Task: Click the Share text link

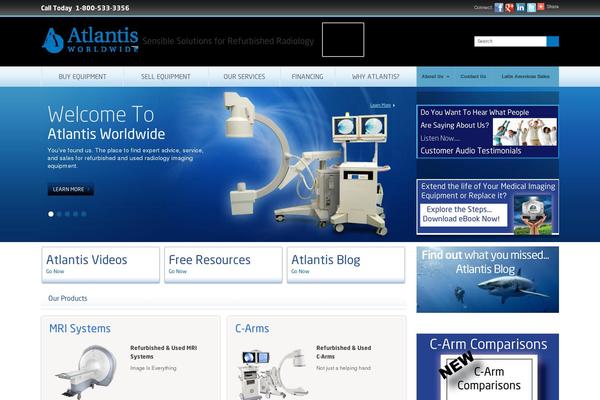Action: point(553,7)
